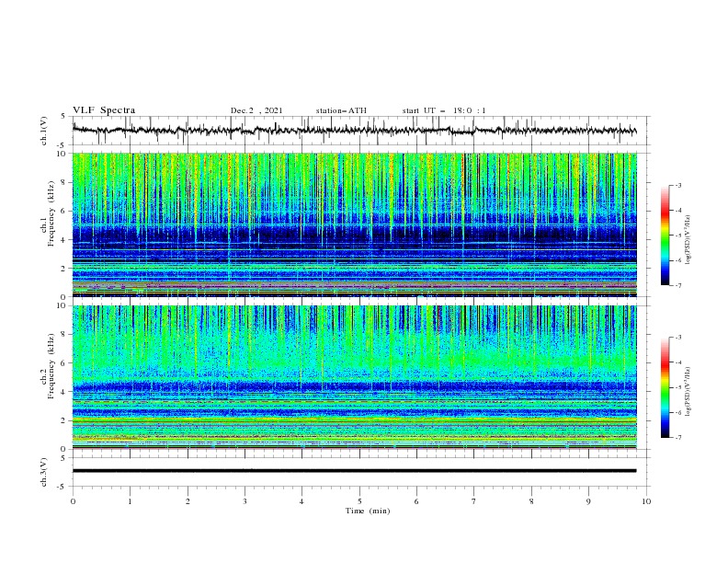Screen dimensions: 728x563
Task: Select the lower colorbar "log(PSD)(V²/Hz)" label
Action: pos(688,391)
